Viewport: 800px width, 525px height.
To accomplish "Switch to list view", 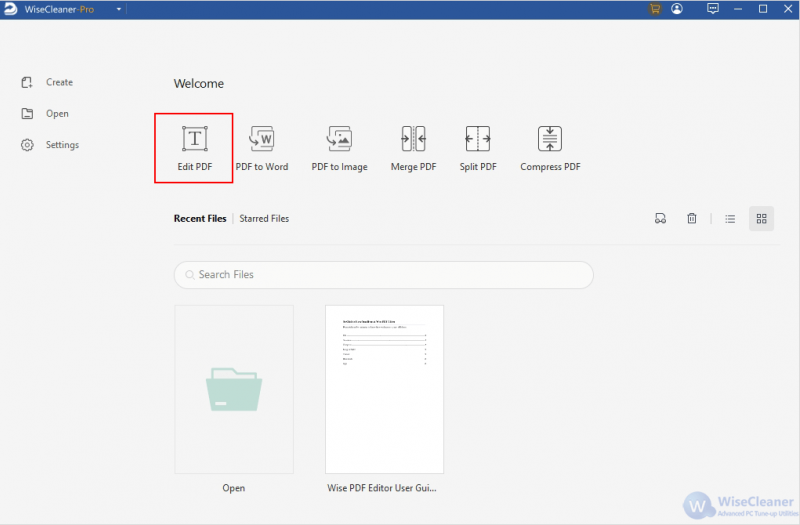I will [730, 219].
